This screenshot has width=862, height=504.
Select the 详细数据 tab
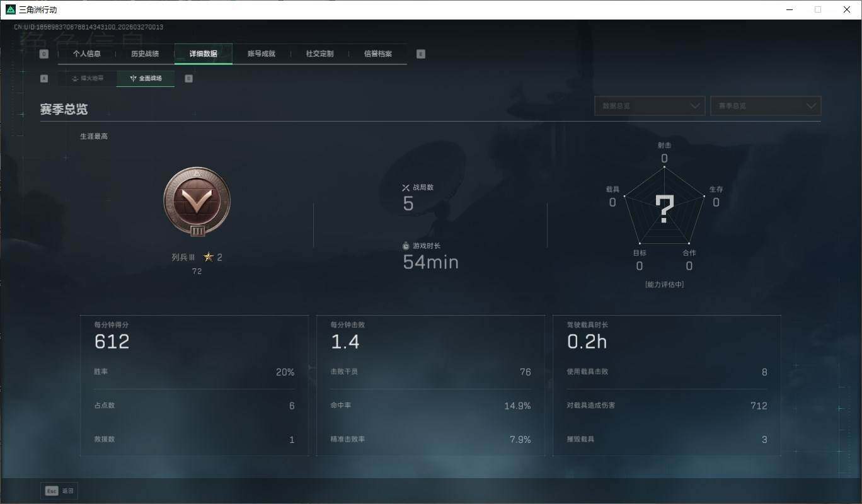pos(204,54)
